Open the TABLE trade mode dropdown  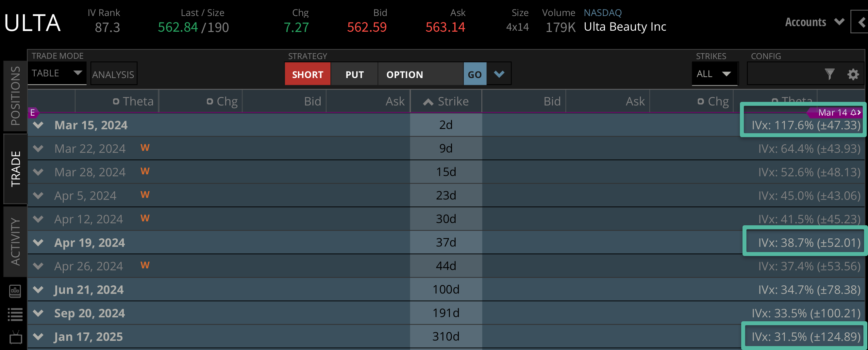point(57,73)
